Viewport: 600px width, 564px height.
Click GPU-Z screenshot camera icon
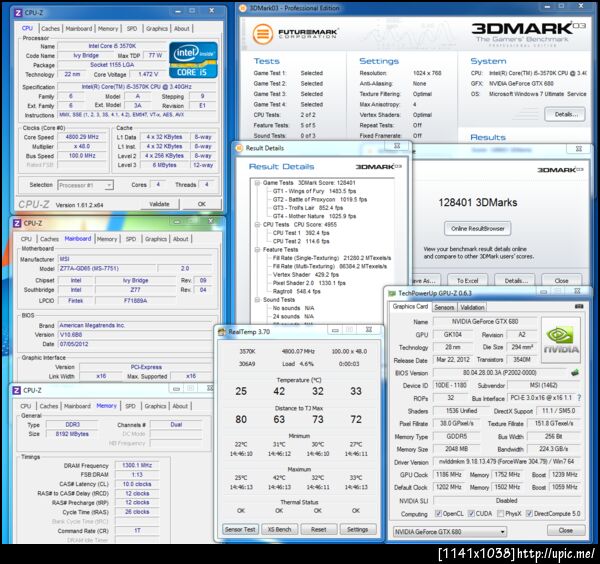click(x=579, y=306)
